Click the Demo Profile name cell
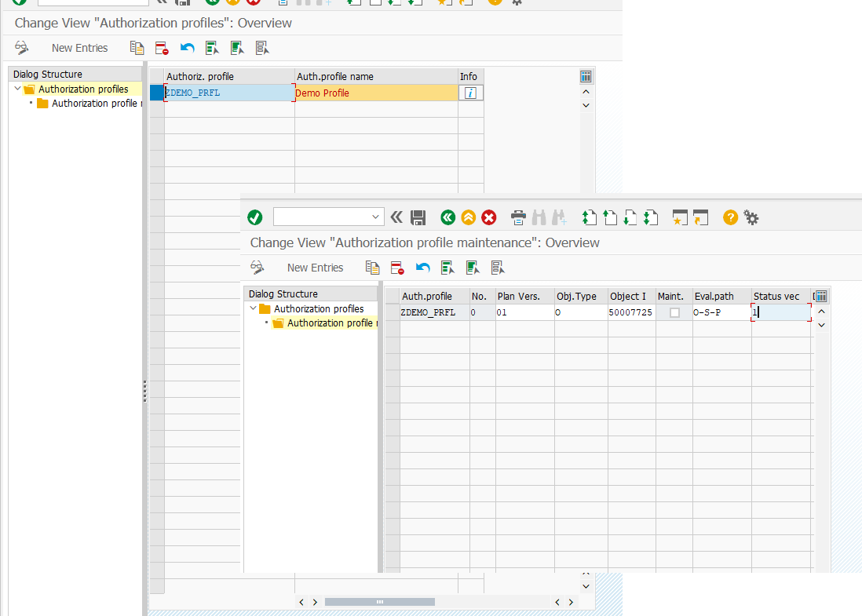This screenshot has height=616, width=862. click(x=376, y=93)
